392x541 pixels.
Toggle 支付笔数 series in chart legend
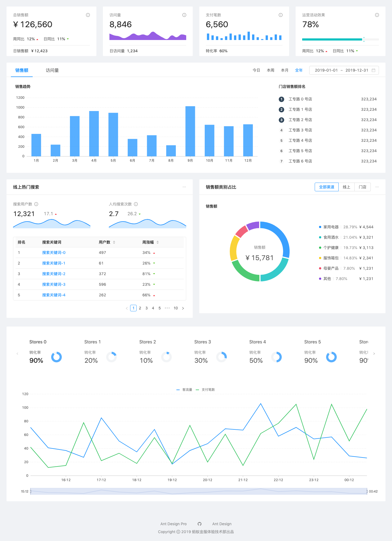pos(205,390)
